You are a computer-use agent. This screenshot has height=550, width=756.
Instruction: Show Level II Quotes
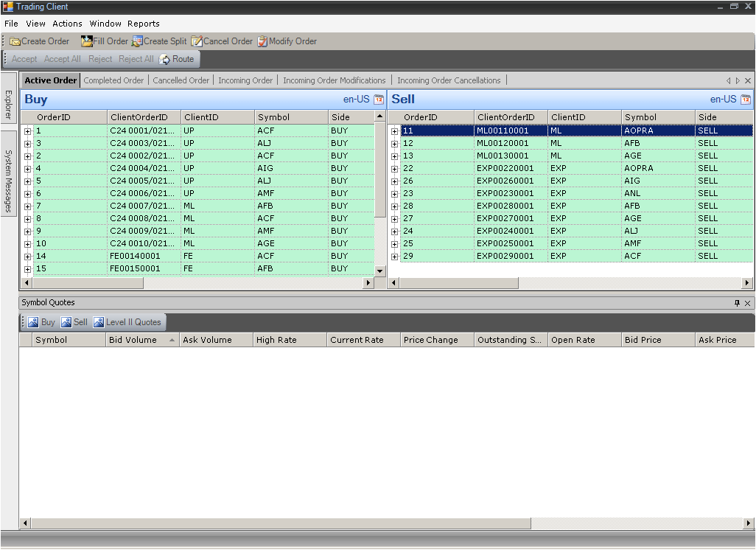pos(127,322)
